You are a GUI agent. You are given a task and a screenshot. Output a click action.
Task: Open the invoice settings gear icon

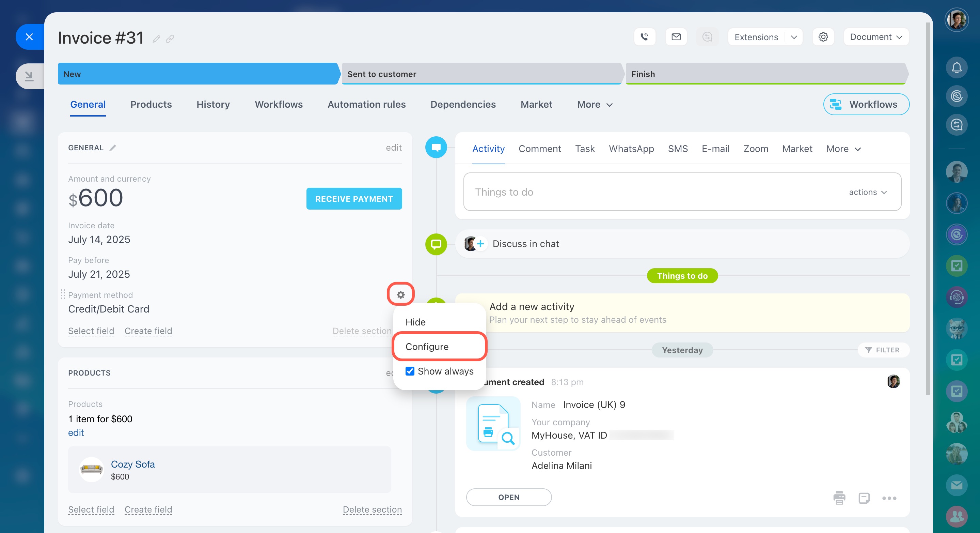(823, 37)
